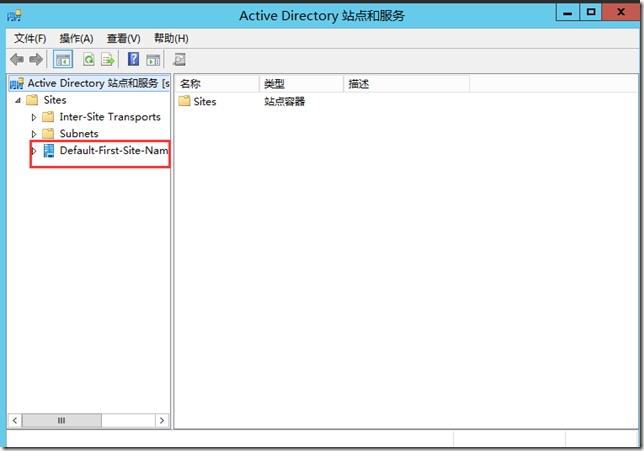Collapse the Sites tree node
The width and height of the screenshot is (644, 451).
click(18, 100)
